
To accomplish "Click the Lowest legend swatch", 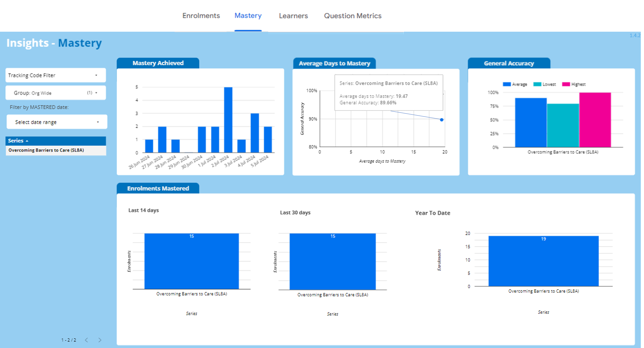I will click(537, 84).
